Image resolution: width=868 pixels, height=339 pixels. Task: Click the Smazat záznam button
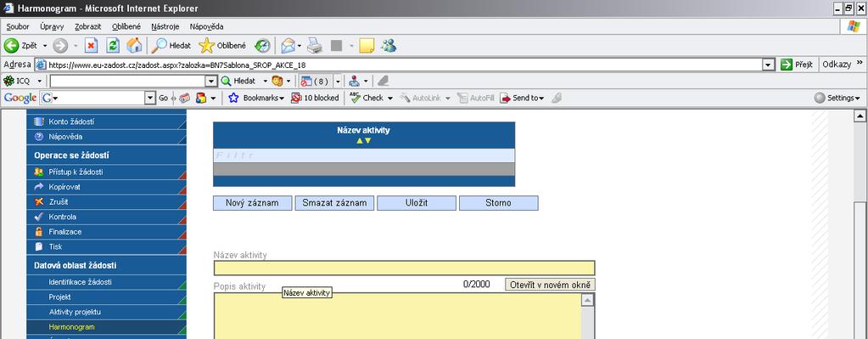334,203
